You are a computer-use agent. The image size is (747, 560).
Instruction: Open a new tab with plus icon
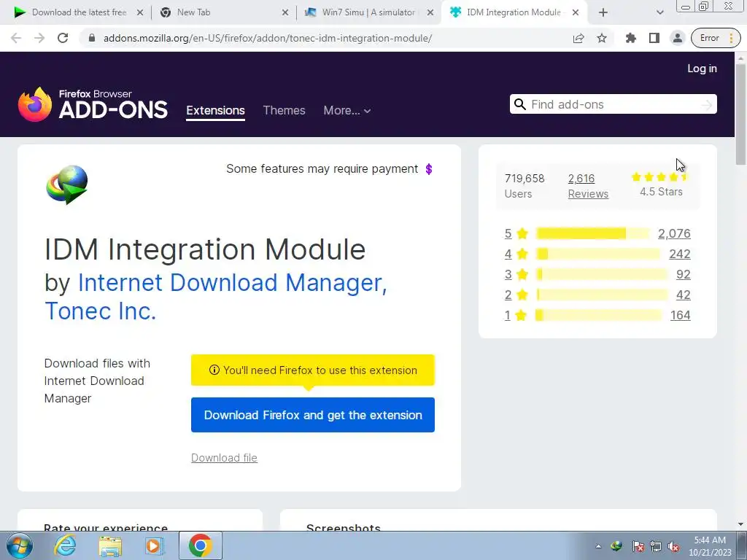click(603, 12)
